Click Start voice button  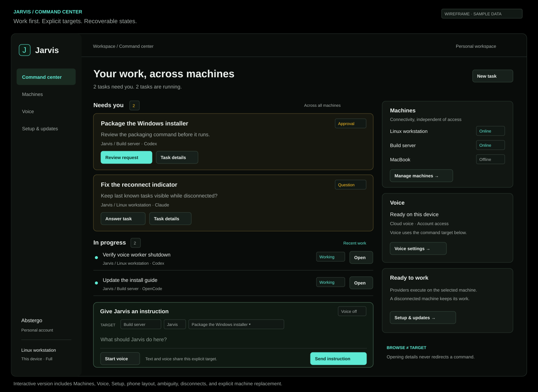(120, 358)
